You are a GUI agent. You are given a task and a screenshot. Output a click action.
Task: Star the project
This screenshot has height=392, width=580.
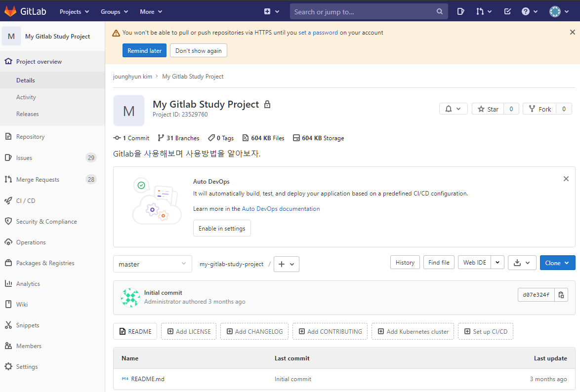pos(488,109)
